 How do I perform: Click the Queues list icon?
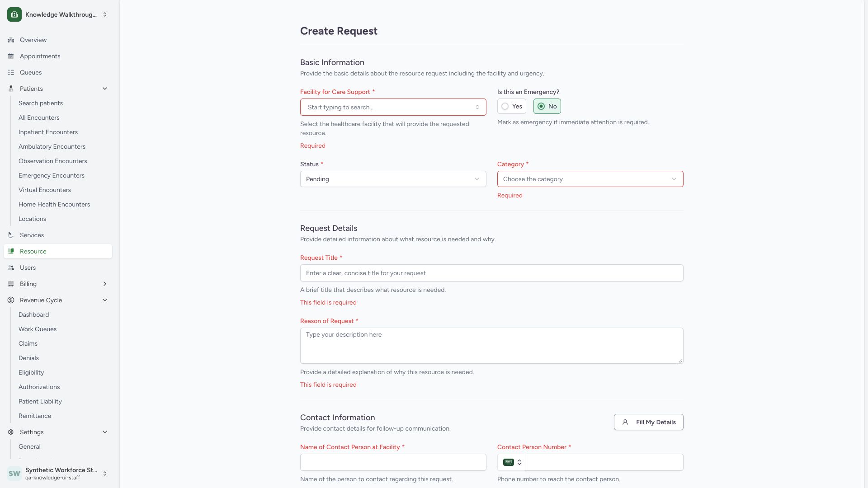click(x=11, y=73)
